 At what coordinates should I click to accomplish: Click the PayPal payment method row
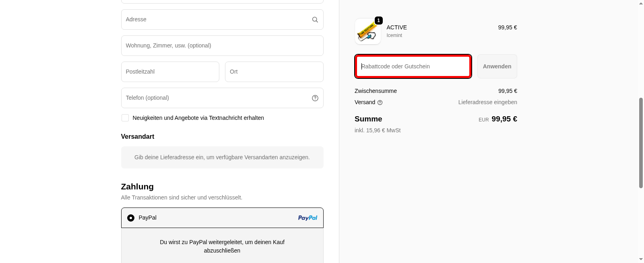(x=222, y=218)
